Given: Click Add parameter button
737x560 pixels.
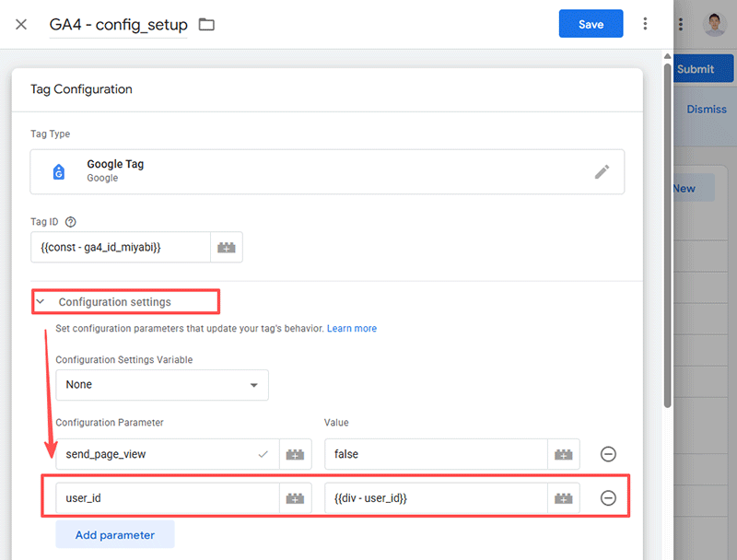Looking at the screenshot, I should pos(115,534).
